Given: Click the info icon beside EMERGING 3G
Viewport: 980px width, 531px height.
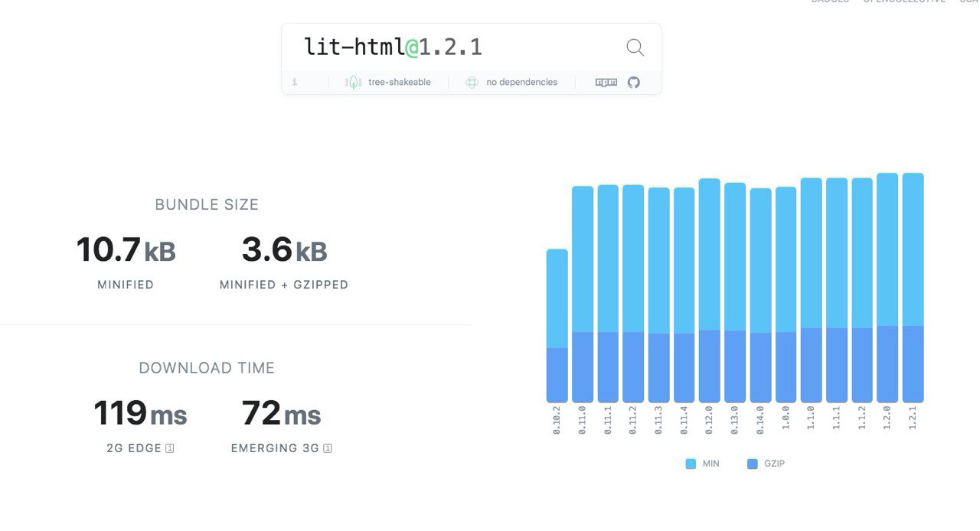Looking at the screenshot, I should point(328,448).
